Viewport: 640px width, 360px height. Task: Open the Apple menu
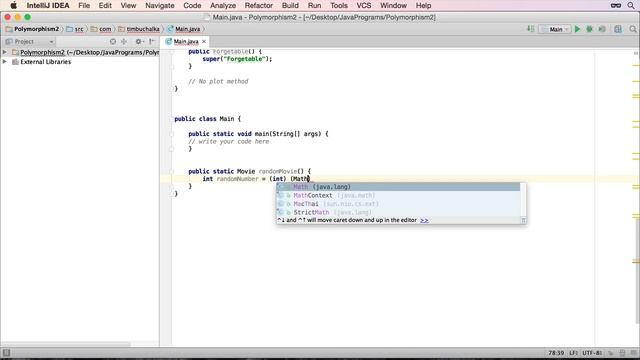point(13,5)
